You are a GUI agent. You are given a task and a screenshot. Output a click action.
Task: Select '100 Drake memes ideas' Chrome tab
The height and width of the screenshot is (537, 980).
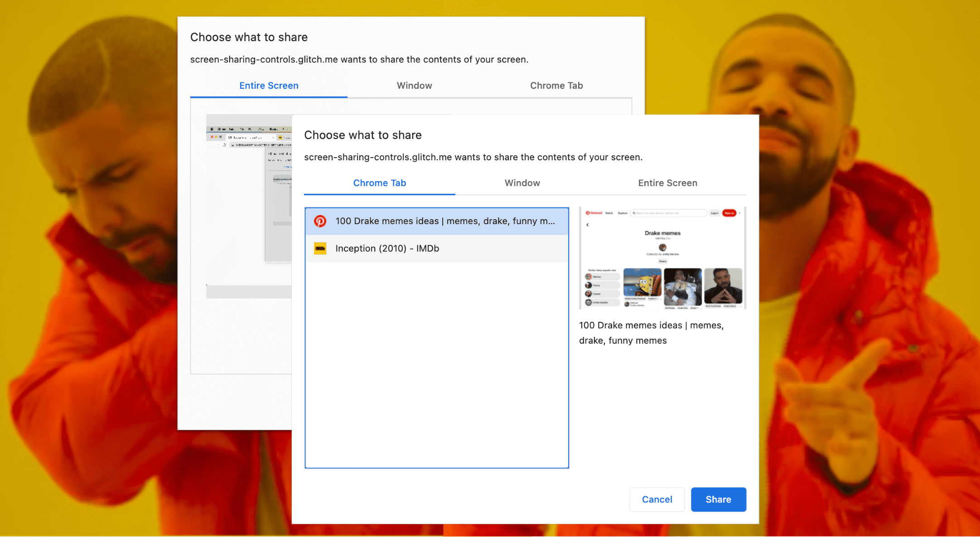click(x=437, y=220)
